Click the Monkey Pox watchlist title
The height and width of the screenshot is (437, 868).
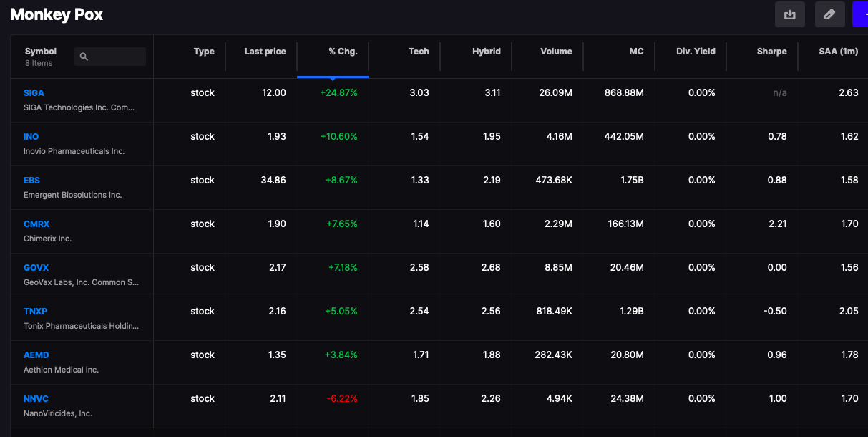click(57, 14)
